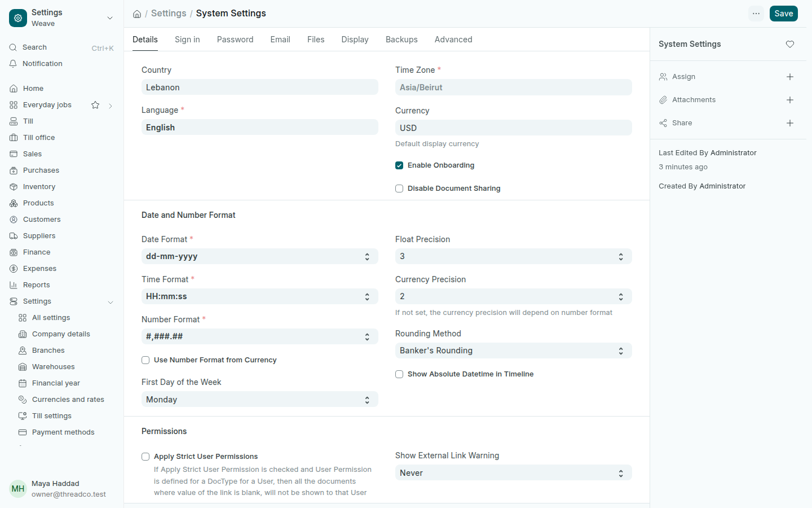812x508 pixels.
Task: Add attachment with Attachments plus icon
Action: 790,100
